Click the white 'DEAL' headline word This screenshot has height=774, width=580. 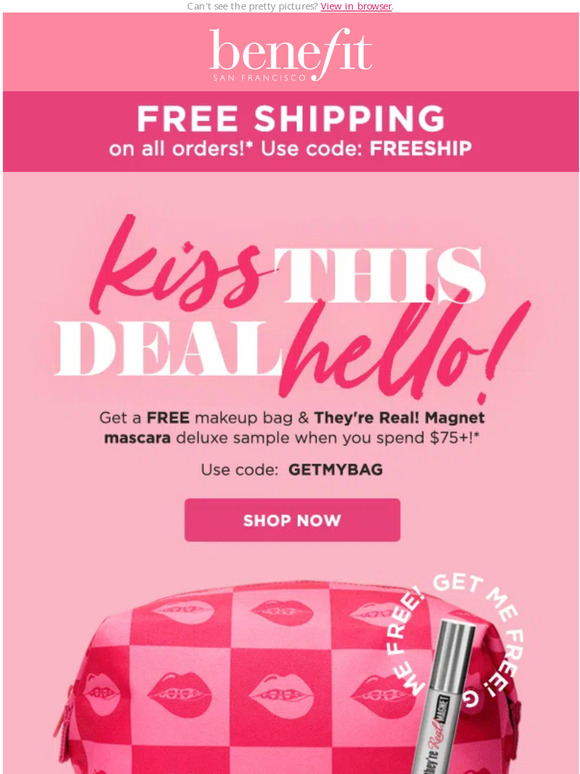tap(167, 348)
